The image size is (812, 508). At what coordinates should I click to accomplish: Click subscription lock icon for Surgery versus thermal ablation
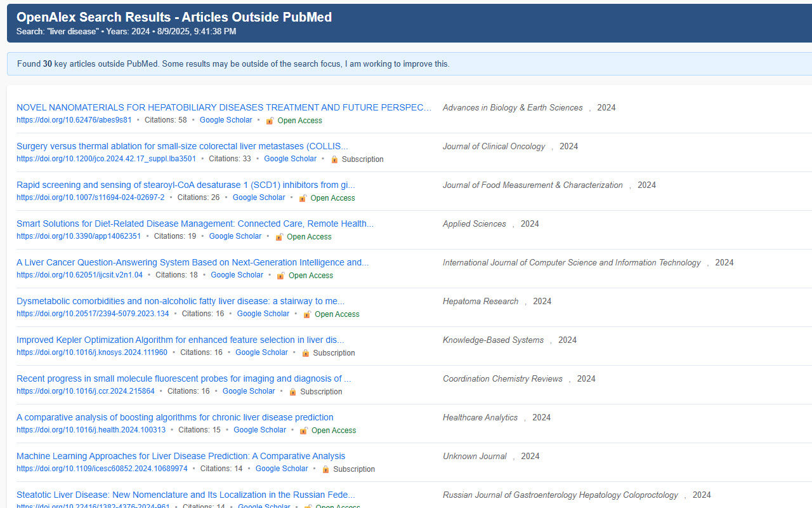[x=334, y=159]
